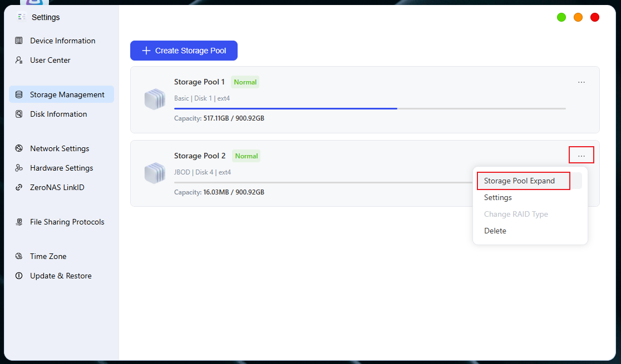This screenshot has width=621, height=364.
Task: Click the Storage Pool 2 disk stack icon
Action: tap(155, 173)
